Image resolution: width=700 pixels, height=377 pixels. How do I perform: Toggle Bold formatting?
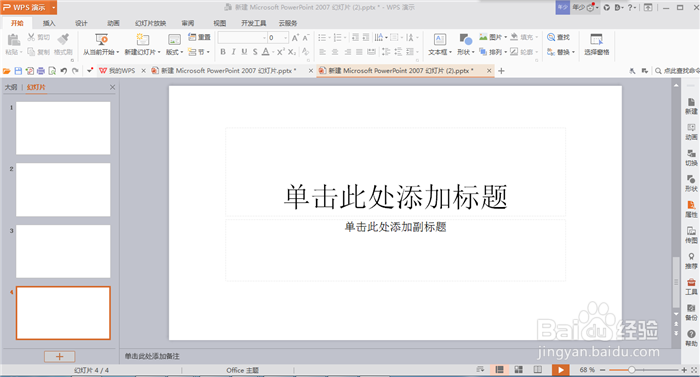[x=223, y=52]
